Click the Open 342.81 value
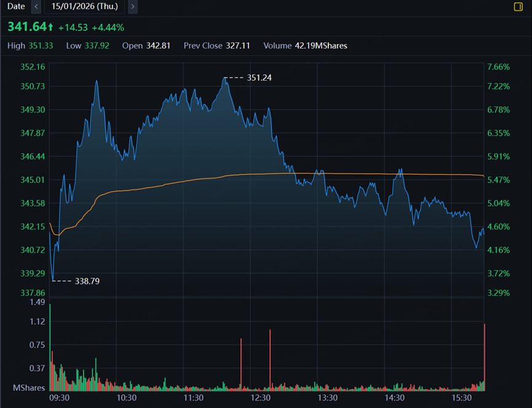This screenshot has height=408, width=532. pyautogui.click(x=157, y=46)
